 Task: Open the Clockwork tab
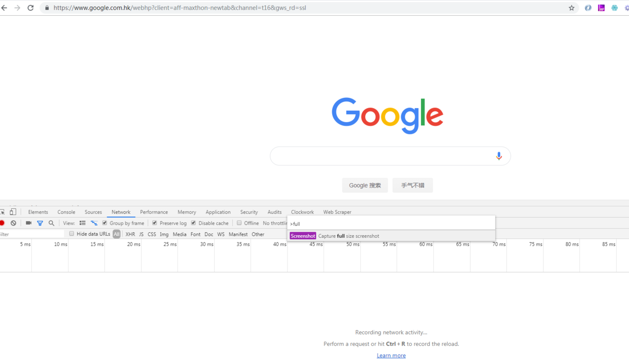coord(302,212)
